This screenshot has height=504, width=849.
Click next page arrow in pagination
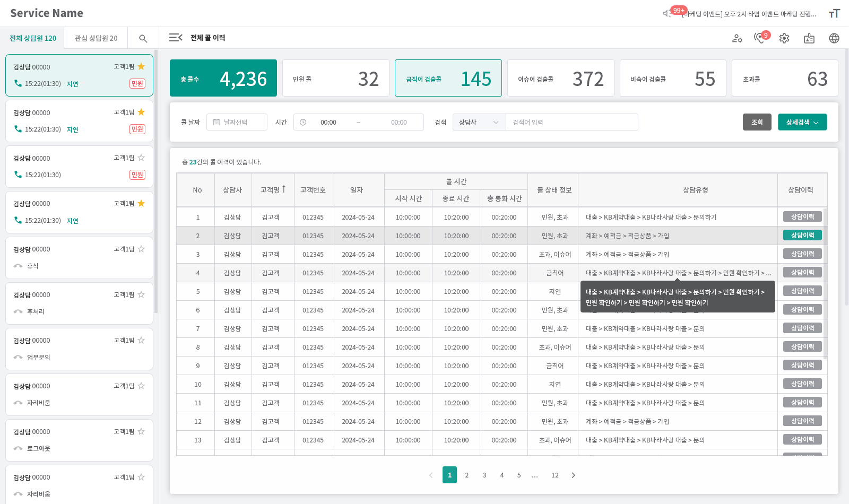point(573,475)
